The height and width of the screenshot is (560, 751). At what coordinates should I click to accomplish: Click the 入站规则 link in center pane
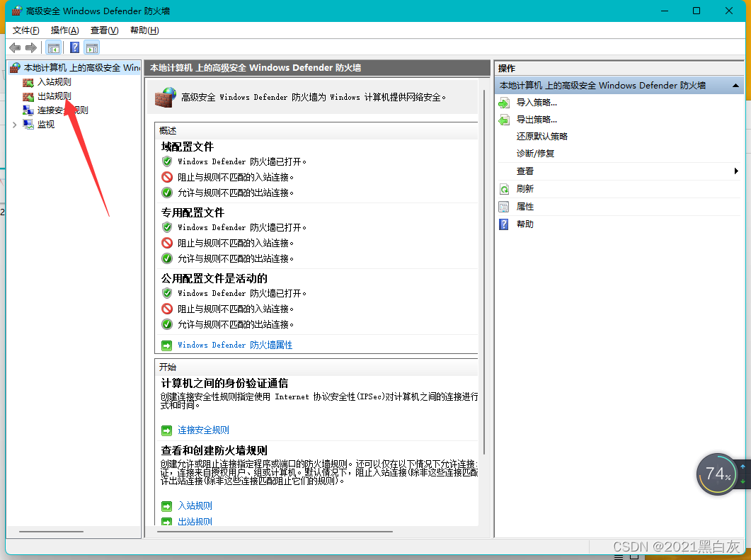pos(195,506)
